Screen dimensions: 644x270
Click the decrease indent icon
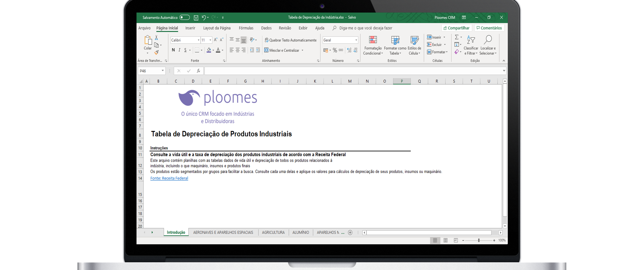pos(252,50)
